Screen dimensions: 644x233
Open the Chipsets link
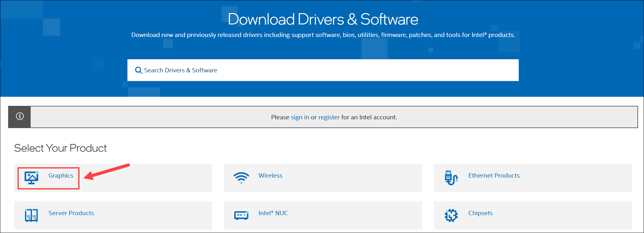[480, 213]
